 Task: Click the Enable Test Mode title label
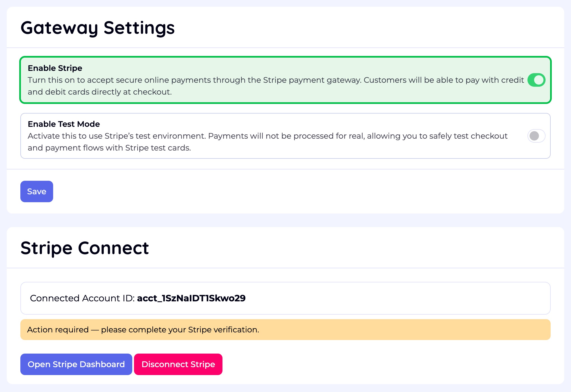[64, 124]
